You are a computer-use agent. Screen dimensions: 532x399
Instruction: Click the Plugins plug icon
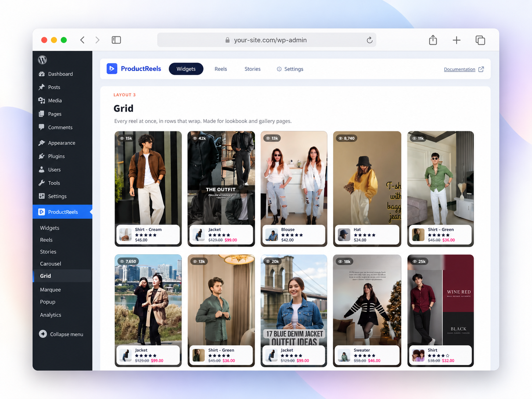click(x=42, y=156)
